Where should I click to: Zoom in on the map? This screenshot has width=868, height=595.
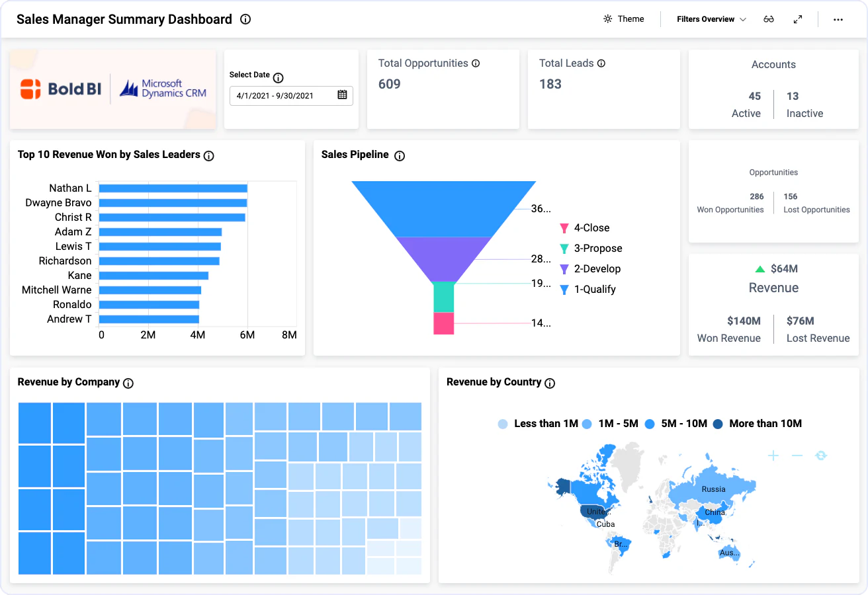773,456
